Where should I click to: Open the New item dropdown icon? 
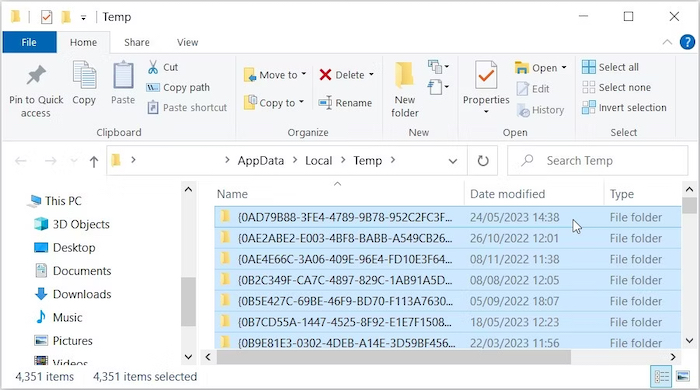point(438,67)
